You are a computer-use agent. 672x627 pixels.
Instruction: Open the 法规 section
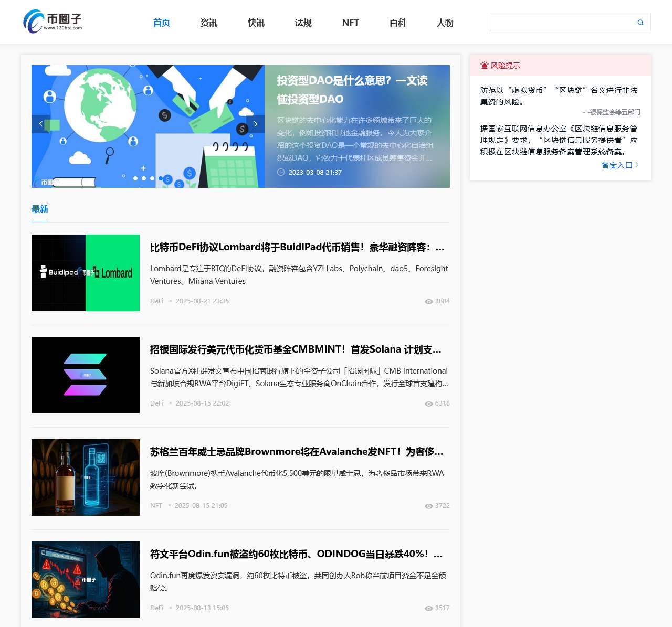[303, 23]
